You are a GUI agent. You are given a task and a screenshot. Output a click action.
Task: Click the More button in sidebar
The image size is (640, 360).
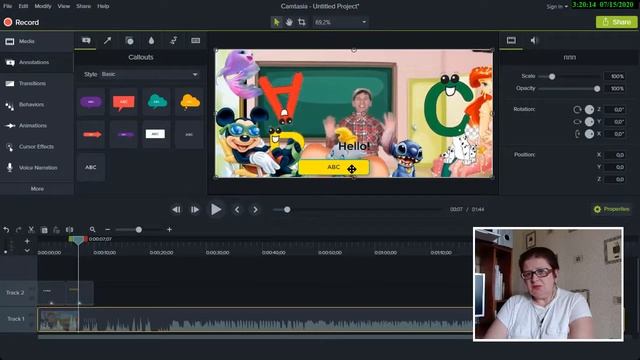37,189
